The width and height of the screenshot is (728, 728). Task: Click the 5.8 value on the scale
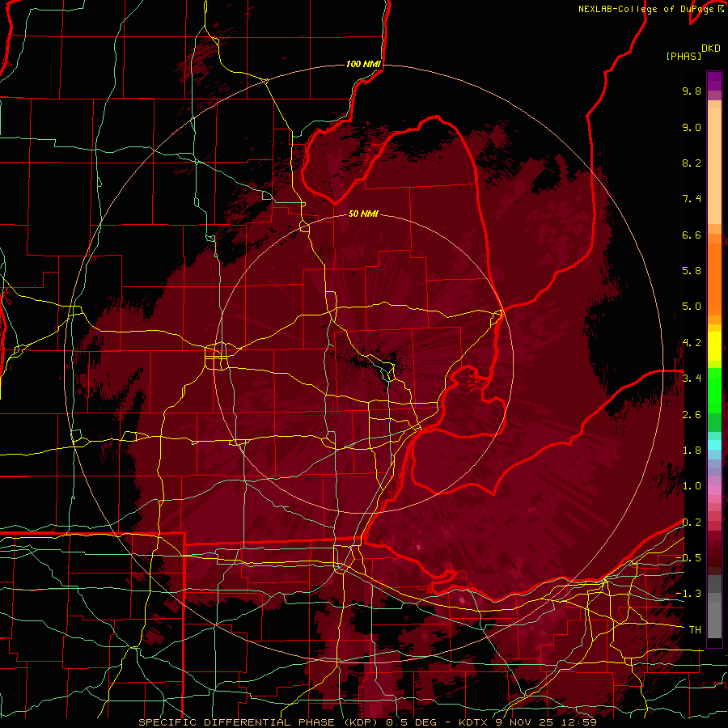[692, 271]
